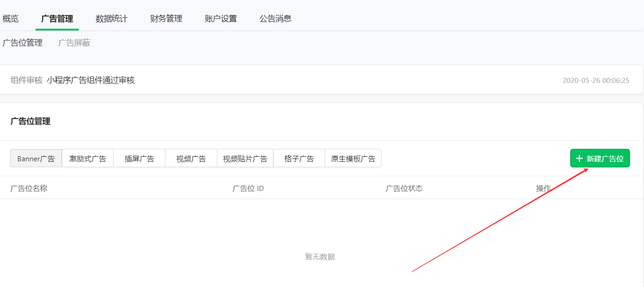Image resolution: width=644 pixels, height=287 pixels.
Task: Switch to the 广告屏蔽 sub-navigation item
Action: (74, 43)
